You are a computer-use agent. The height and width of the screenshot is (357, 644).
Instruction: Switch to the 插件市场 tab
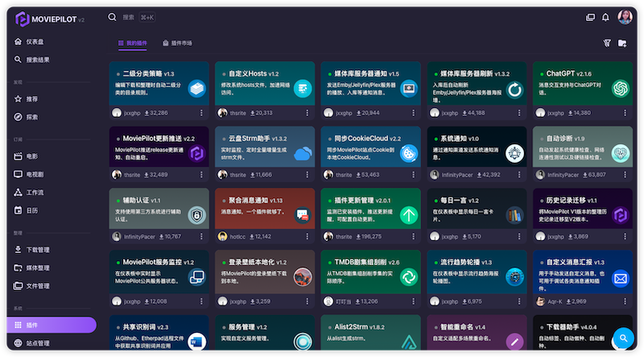point(177,44)
